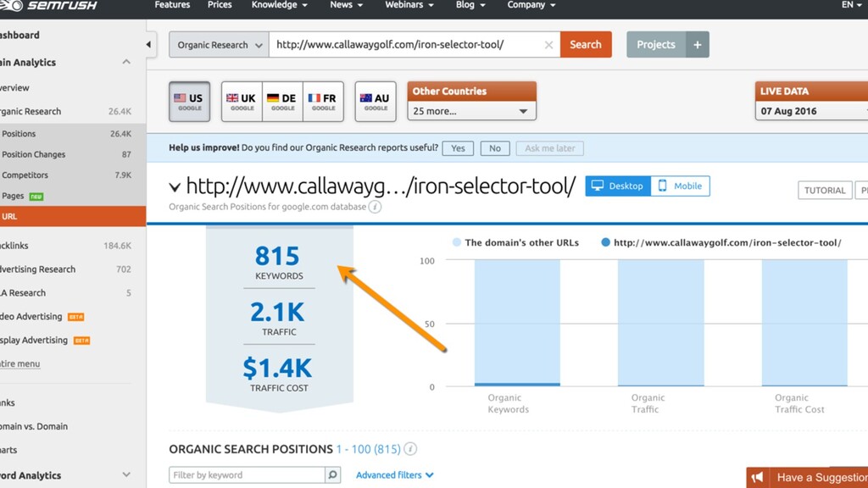Click the info icon beside google.com database

[375, 207]
